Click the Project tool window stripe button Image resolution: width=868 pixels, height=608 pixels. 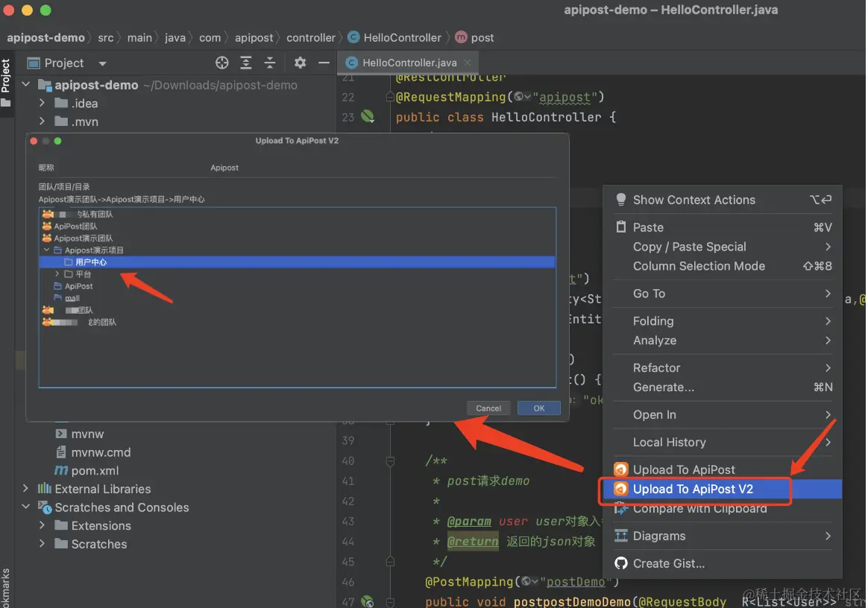[x=6, y=82]
